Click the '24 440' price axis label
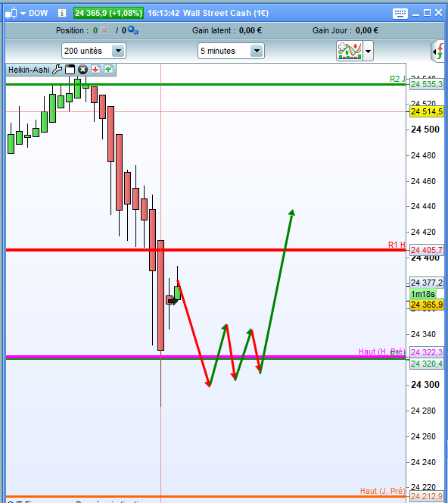 (x=423, y=206)
